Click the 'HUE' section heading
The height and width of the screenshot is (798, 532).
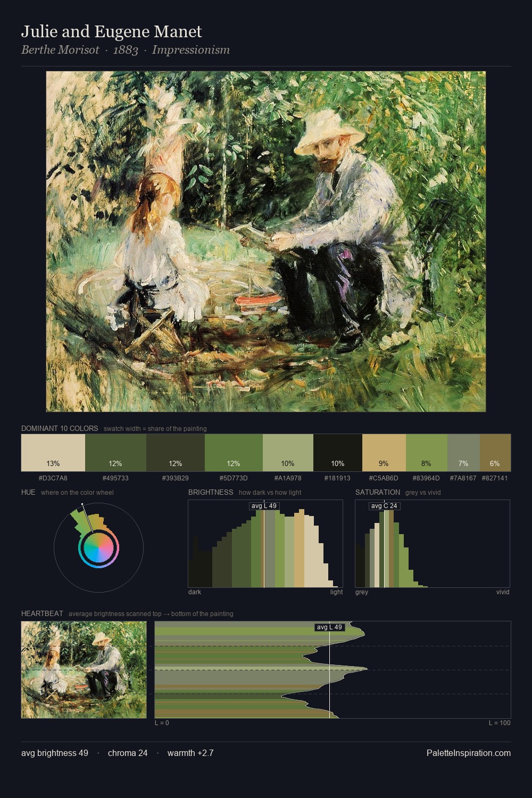click(28, 492)
